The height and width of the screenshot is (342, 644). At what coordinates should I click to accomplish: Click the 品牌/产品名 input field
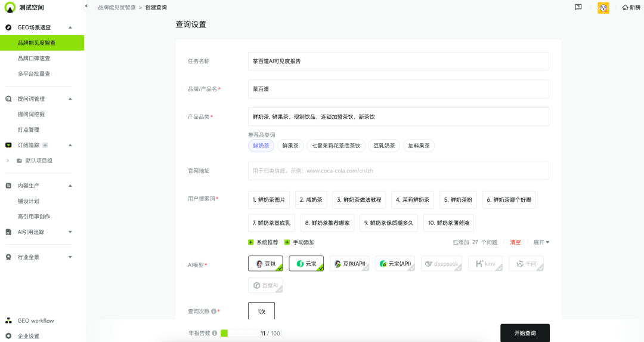pyautogui.click(x=398, y=89)
